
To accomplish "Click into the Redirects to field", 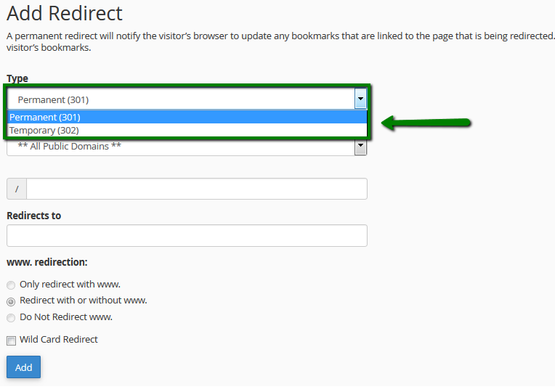I will coord(187,236).
